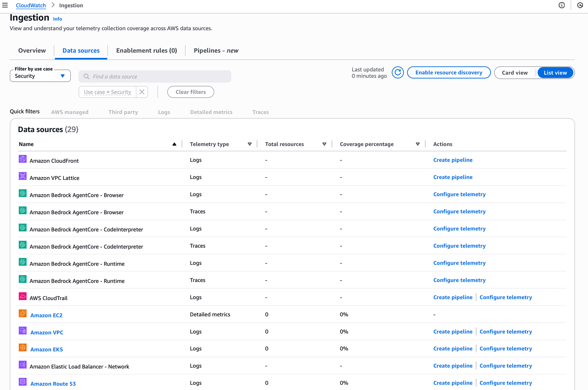
Task: Click the Find a data source field
Action: 155,76
